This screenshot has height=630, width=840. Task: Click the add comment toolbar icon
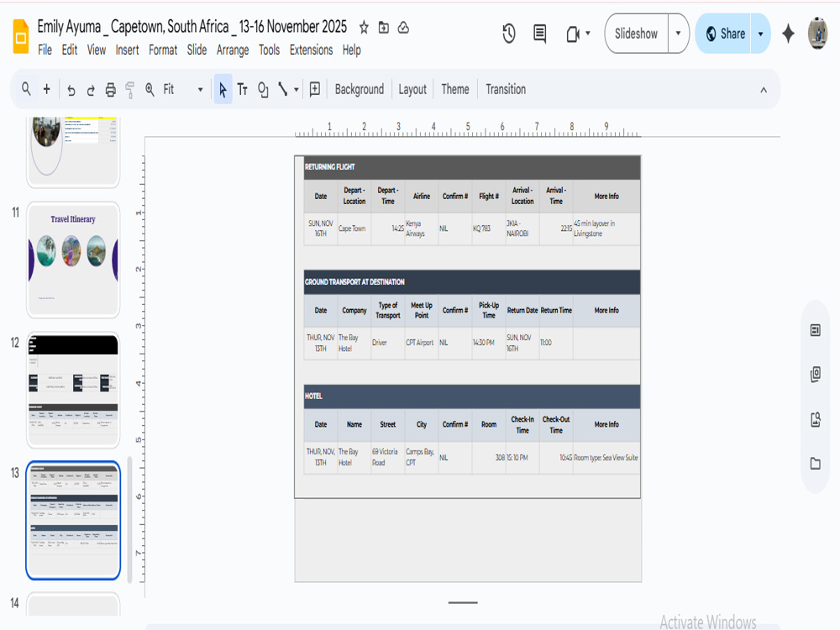pos(315,89)
